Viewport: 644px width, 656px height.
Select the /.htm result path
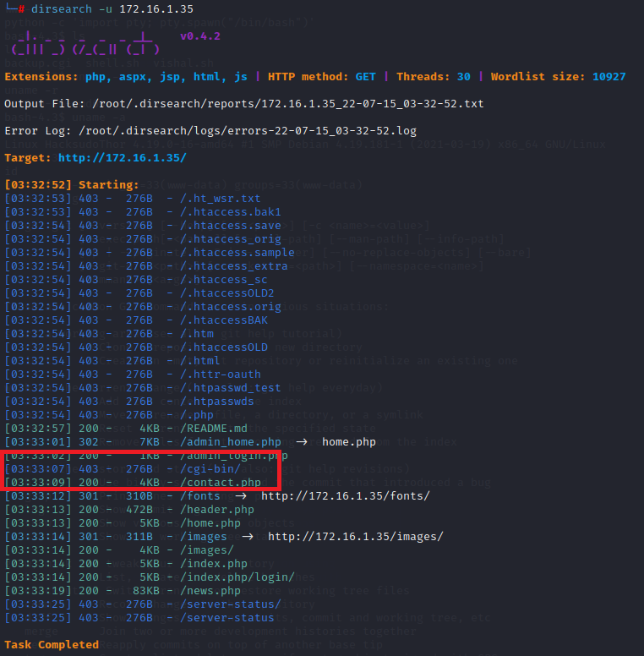tap(197, 334)
